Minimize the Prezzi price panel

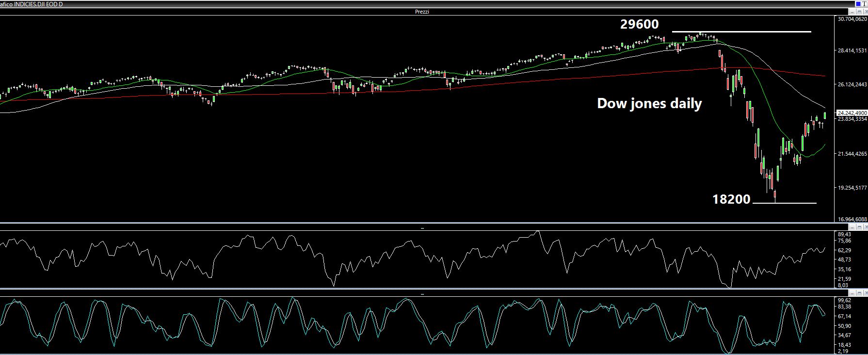852,12
